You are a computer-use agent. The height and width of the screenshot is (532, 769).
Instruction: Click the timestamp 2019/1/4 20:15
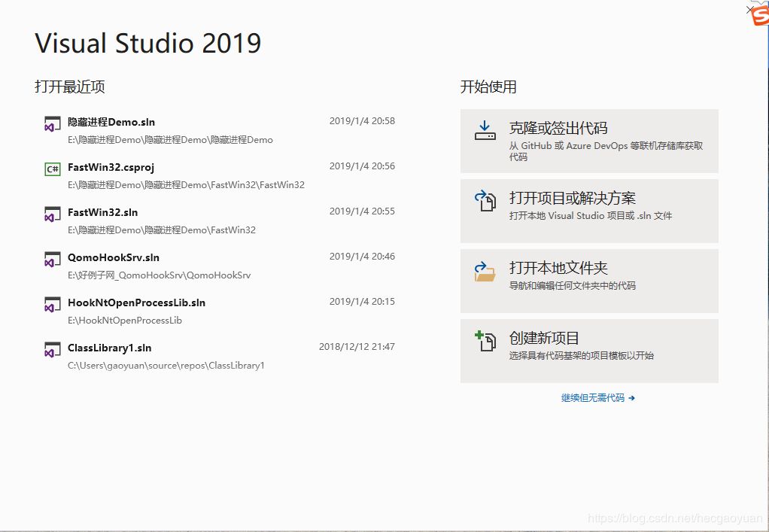tap(362, 302)
